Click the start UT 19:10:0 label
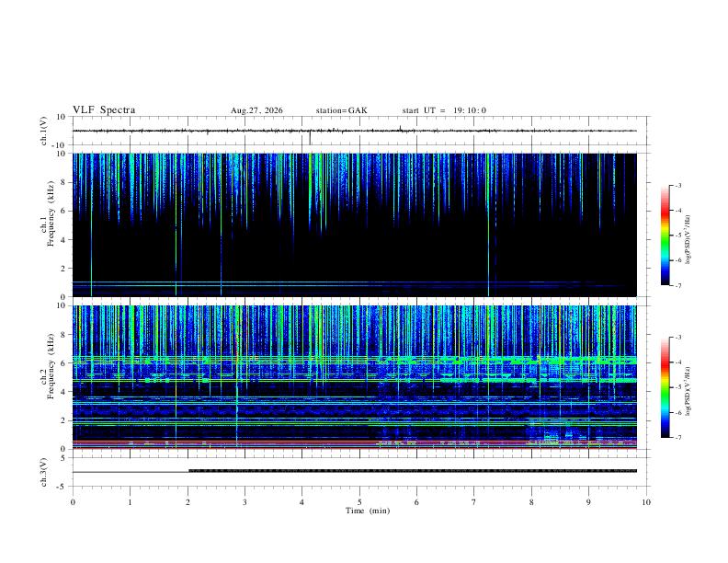The image size is (728, 563). (444, 110)
